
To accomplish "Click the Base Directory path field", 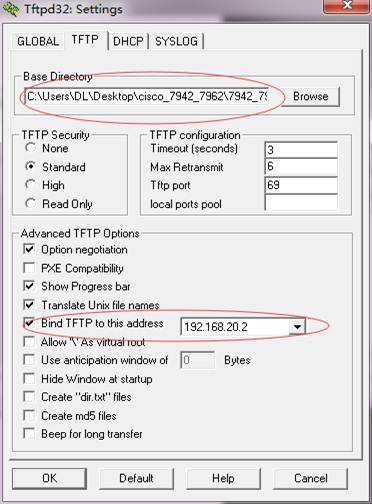I will pos(147,97).
